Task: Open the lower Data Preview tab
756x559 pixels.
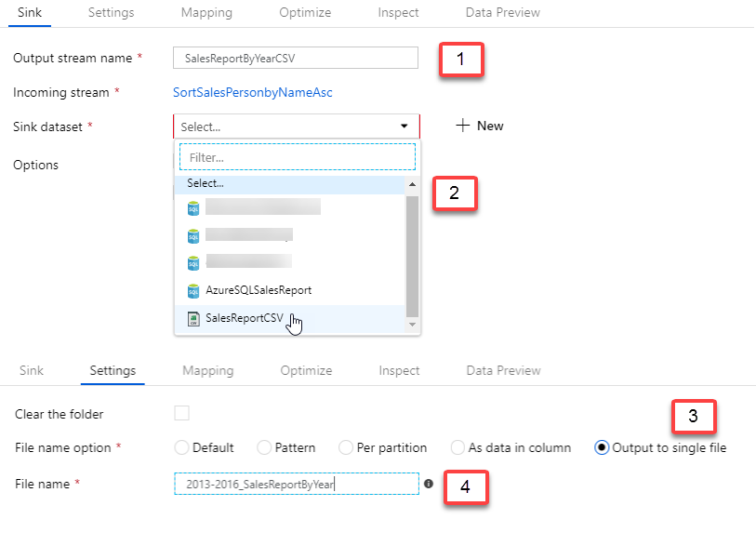Action: click(503, 370)
